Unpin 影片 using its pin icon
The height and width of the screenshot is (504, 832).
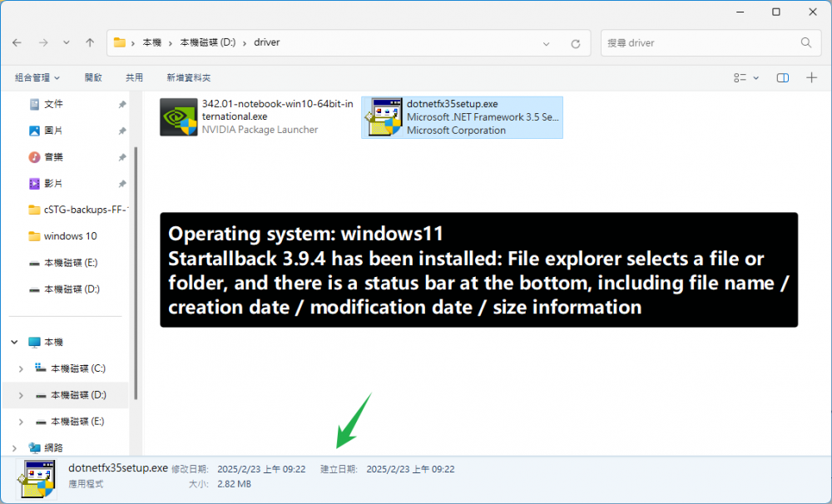point(122,184)
